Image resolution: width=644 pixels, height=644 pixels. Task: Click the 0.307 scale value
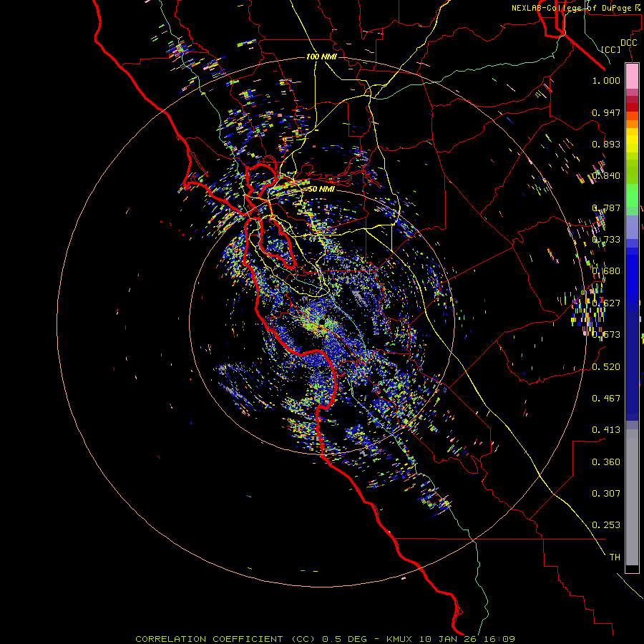coord(606,494)
